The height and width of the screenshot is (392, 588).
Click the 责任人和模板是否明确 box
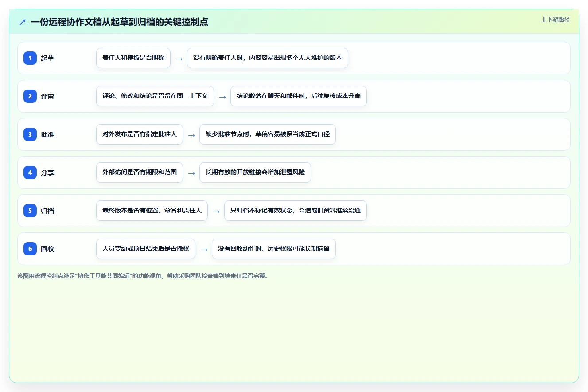pyautogui.click(x=133, y=58)
